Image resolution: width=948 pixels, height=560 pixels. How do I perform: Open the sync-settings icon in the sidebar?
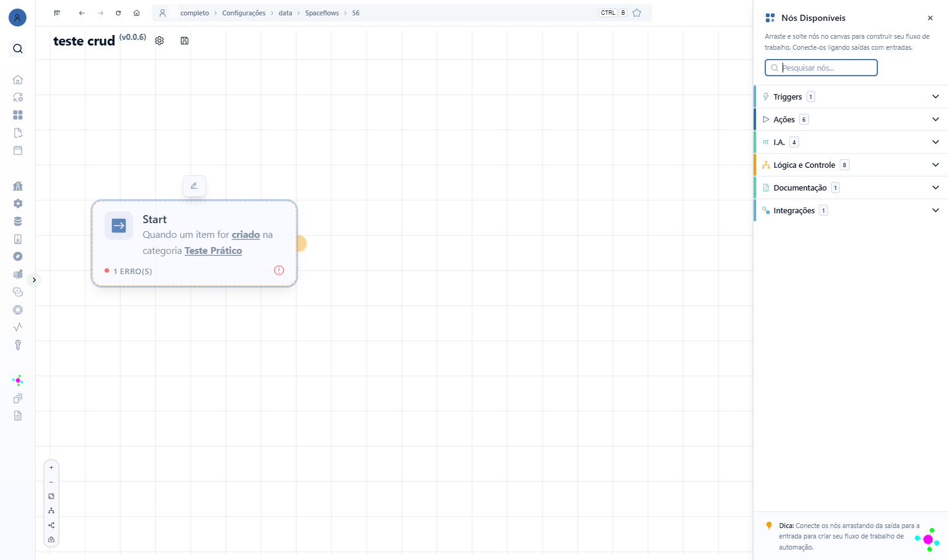pos(18,97)
